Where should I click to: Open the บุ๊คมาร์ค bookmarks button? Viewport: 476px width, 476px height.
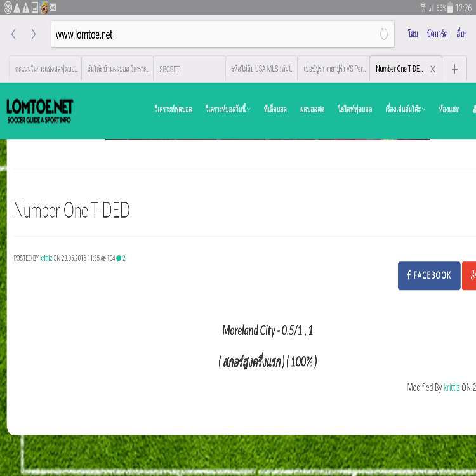coord(437,34)
